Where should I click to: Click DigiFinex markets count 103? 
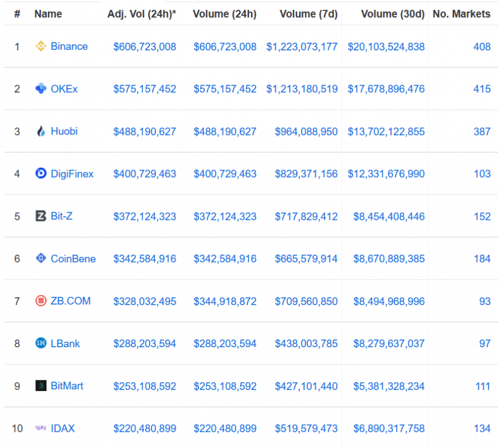click(482, 174)
